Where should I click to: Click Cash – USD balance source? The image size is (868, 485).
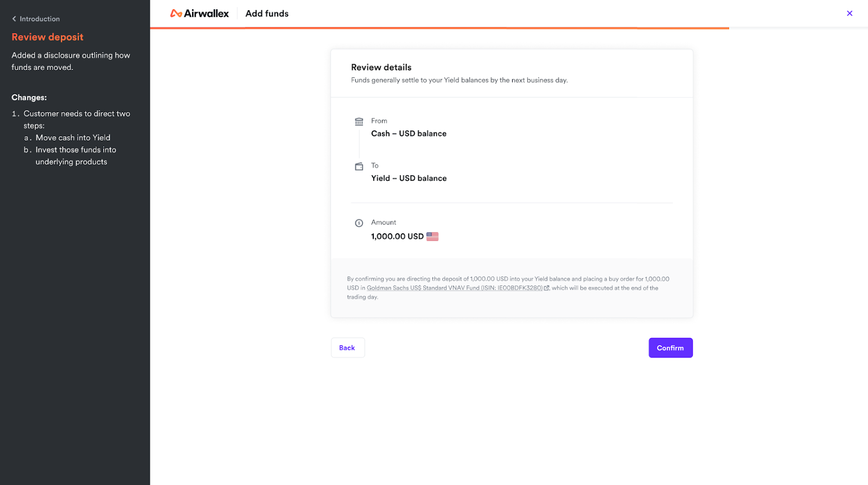point(409,133)
